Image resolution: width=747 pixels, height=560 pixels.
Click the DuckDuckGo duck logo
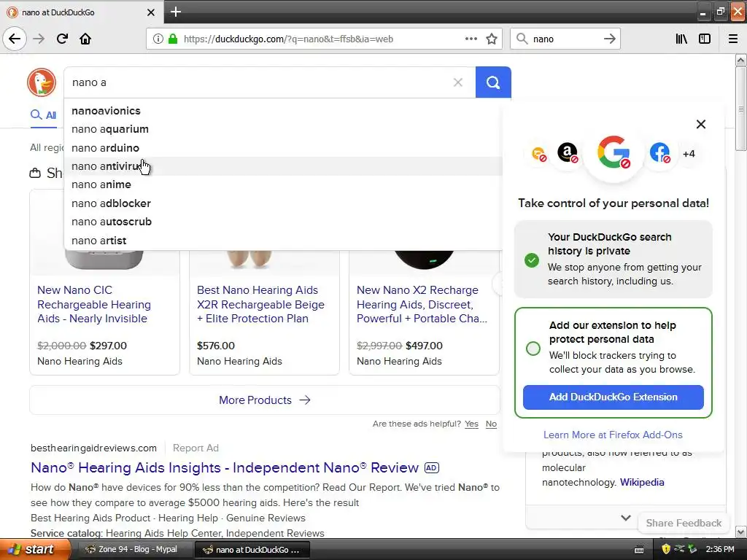pos(42,82)
